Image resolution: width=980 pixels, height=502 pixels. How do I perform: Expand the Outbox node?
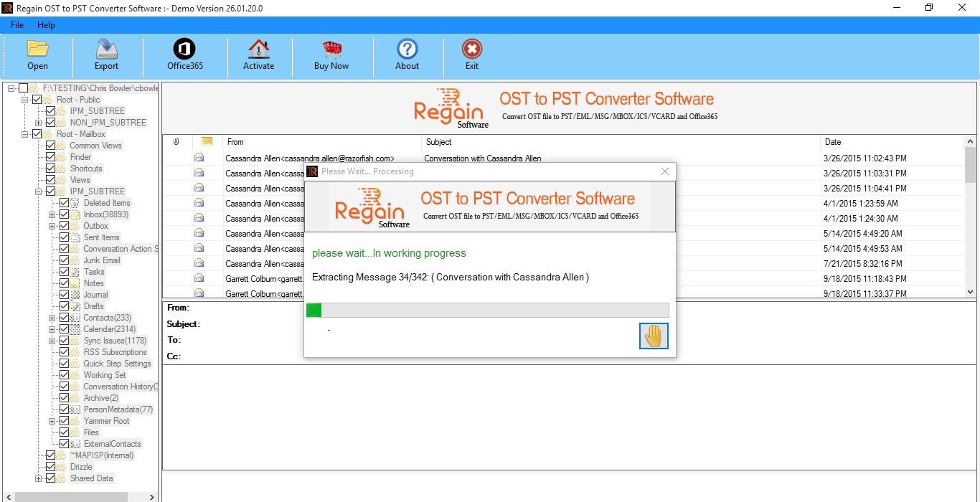pyautogui.click(x=52, y=226)
